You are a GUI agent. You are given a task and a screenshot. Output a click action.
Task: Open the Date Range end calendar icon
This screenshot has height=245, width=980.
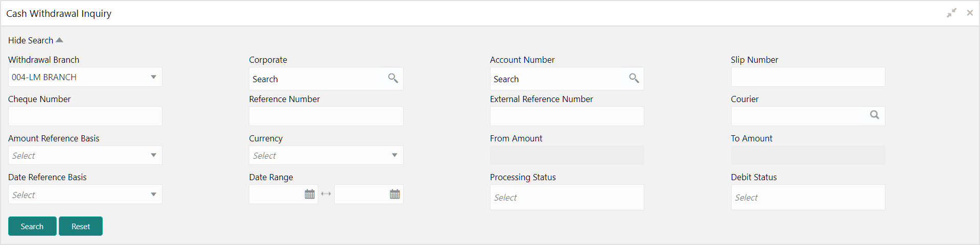click(395, 194)
